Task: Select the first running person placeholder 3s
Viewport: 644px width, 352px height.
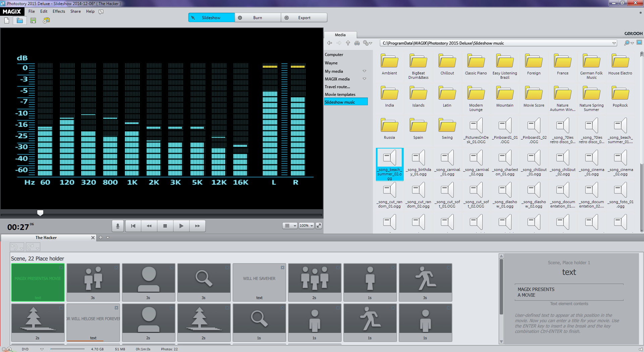Action: 425,282
